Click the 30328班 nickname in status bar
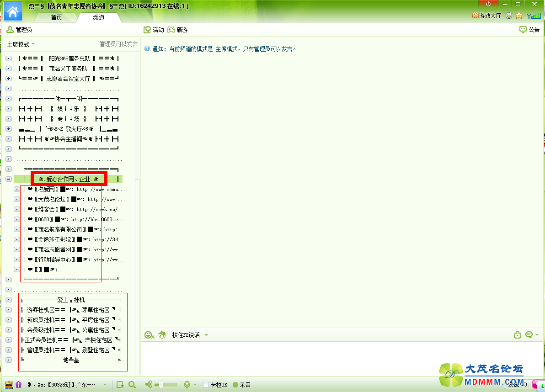This screenshot has width=545, height=392. click(x=60, y=385)
